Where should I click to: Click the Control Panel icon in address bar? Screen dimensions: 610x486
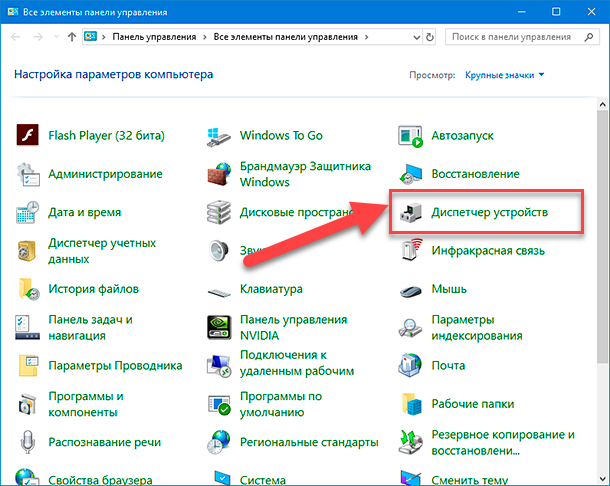point(90,37)
